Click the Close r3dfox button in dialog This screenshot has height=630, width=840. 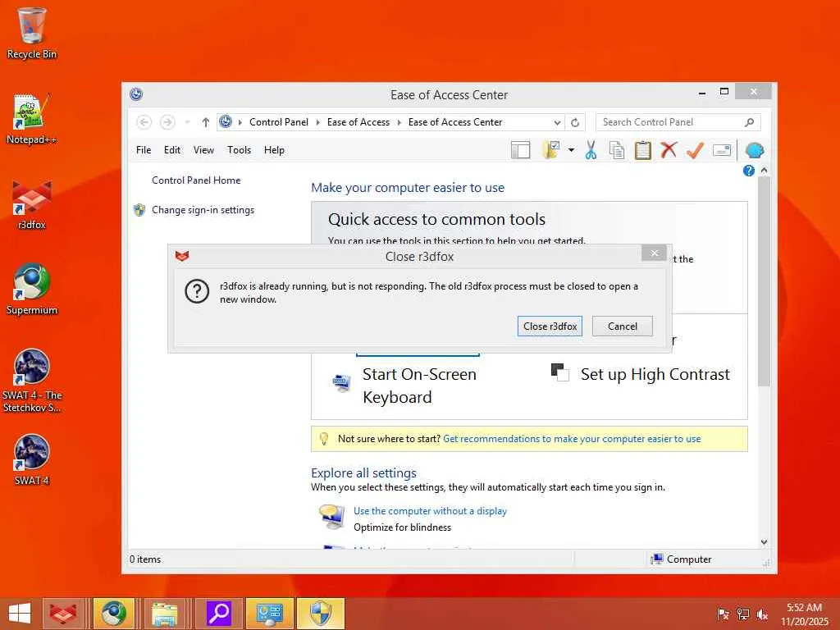(x=550, y=326)
